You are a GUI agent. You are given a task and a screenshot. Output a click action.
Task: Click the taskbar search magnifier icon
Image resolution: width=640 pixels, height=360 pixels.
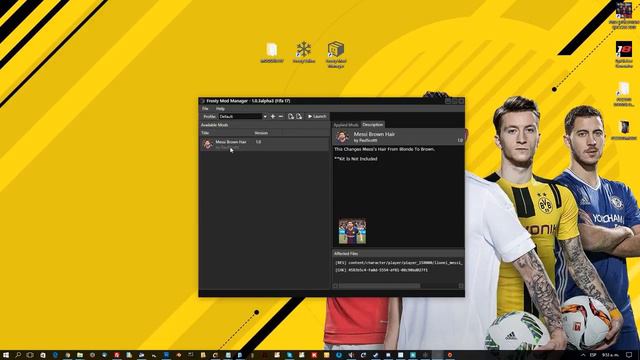click(x=18, y=355)
